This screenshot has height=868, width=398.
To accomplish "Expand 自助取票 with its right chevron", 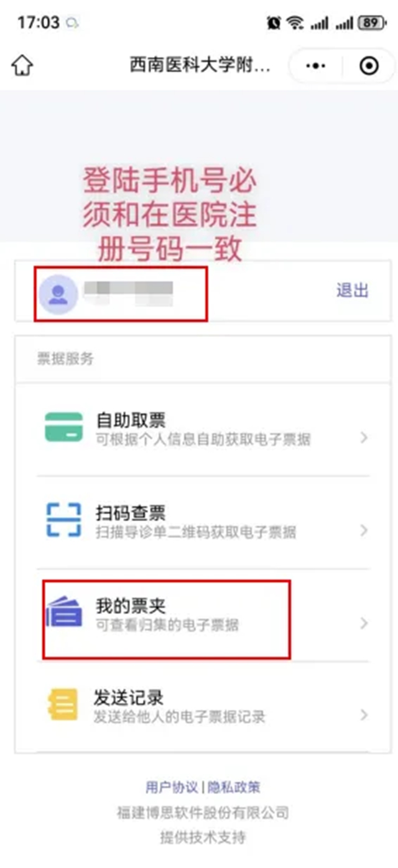I will (364, 438).
